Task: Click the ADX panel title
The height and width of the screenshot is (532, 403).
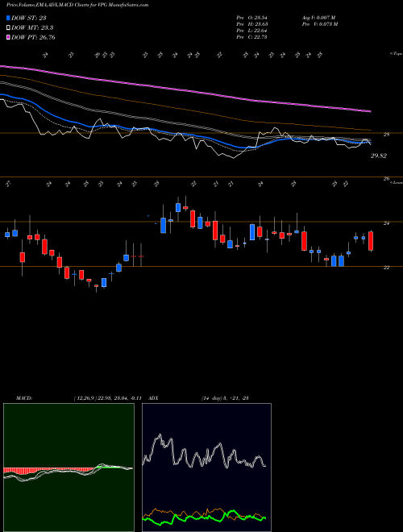Action: (153, 398)
